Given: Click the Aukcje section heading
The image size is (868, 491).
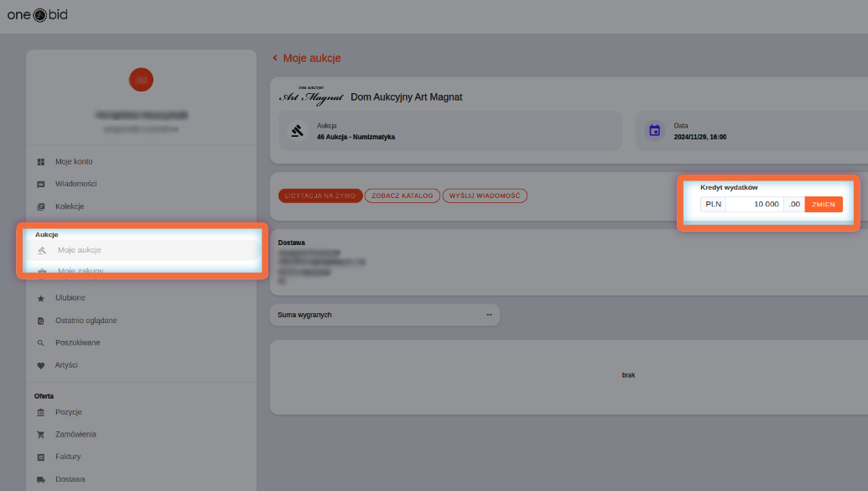Looking at the screenshot, I should [46, 234].
